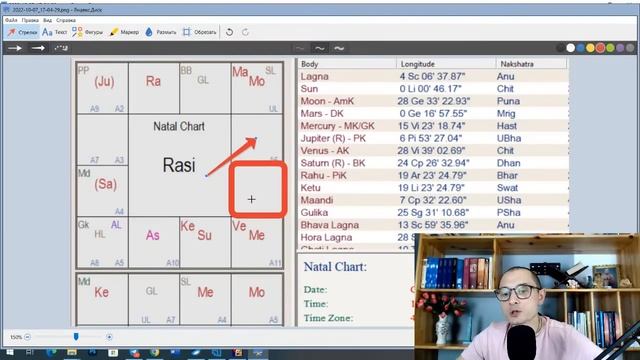Click the Rahu - PiK row
The height and width of the screenshot is (360, 640).
[x=433, y=175]
